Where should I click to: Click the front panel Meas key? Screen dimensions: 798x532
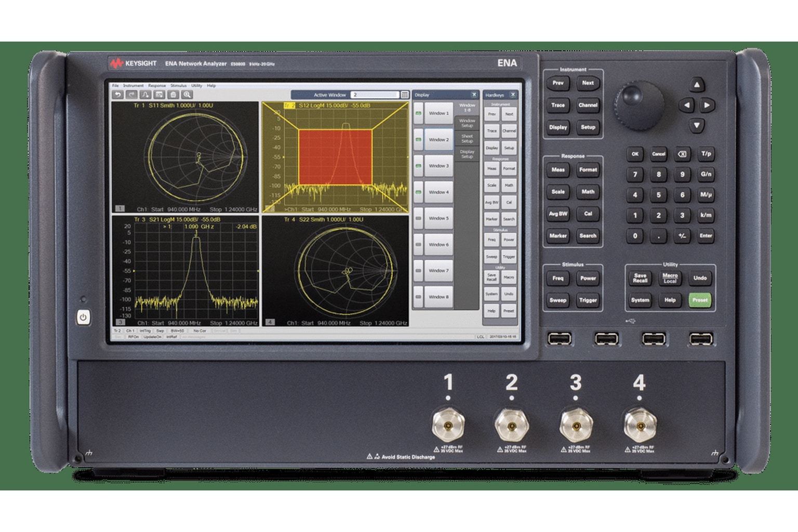[558, 169]
